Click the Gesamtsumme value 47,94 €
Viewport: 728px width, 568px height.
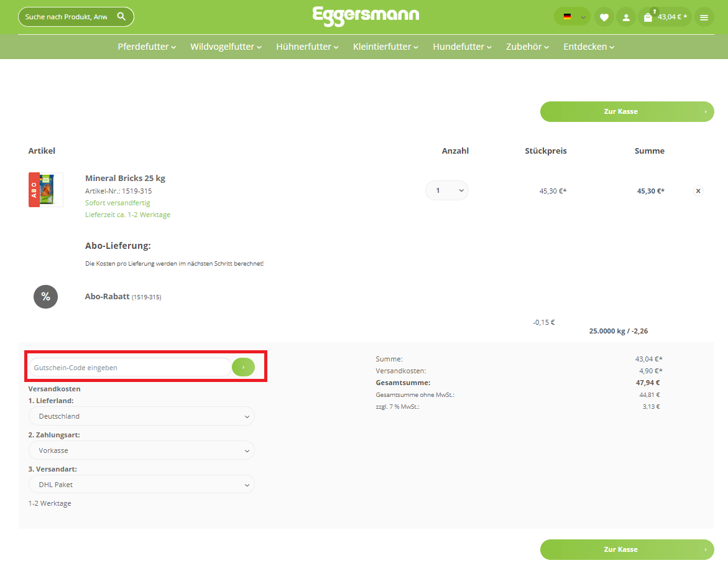(648, 383)
